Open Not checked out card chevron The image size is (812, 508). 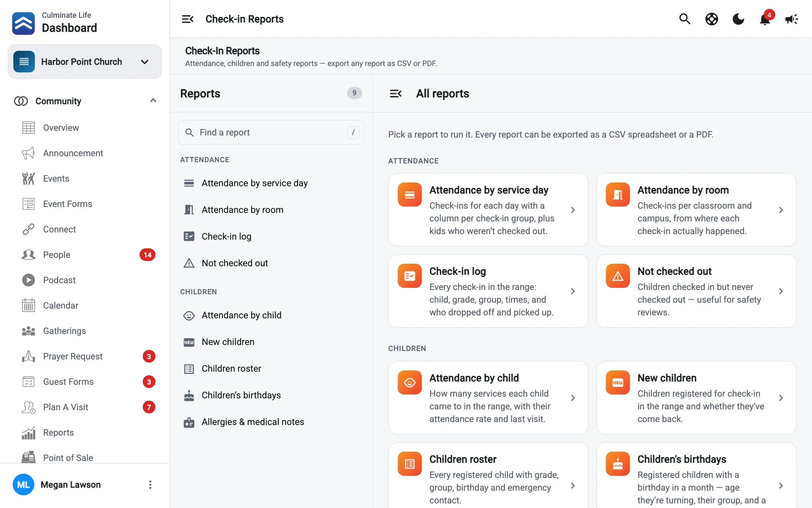pos(781,291)
